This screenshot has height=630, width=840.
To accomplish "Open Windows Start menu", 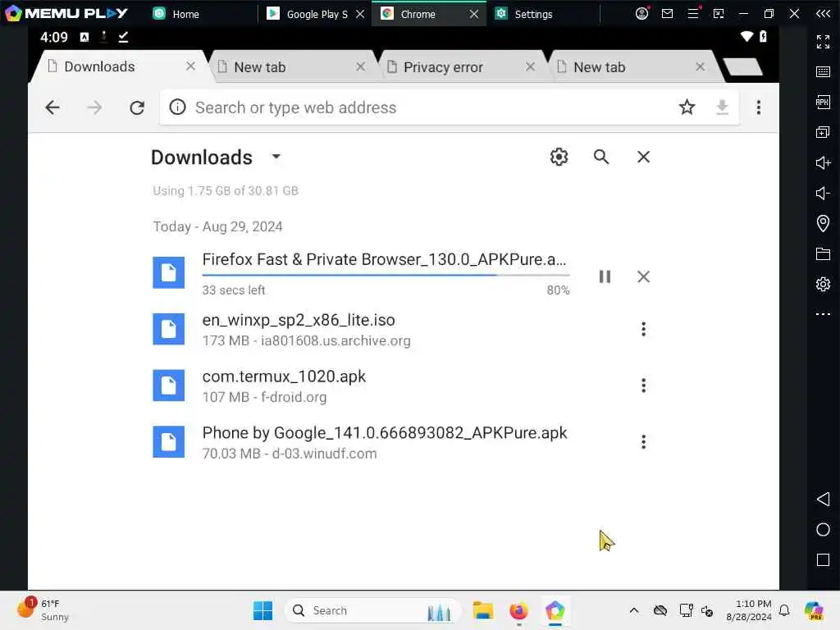I will click(262, 610).
